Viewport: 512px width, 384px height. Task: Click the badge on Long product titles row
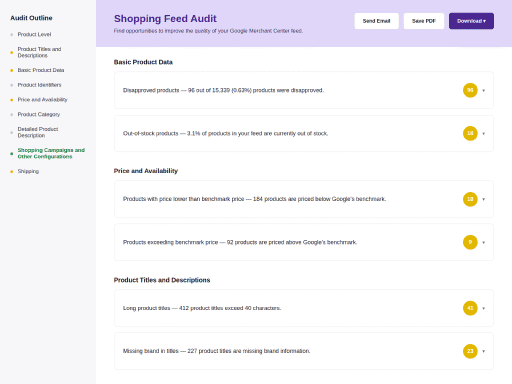coord(470,308)
